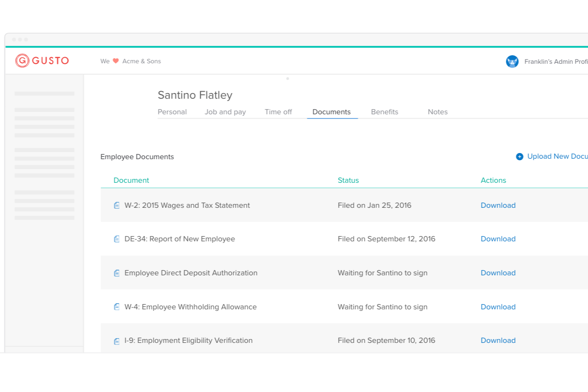588x392 pixels.
Task: Click the W-4 document file icon
Action: click(x=117, y=307)
